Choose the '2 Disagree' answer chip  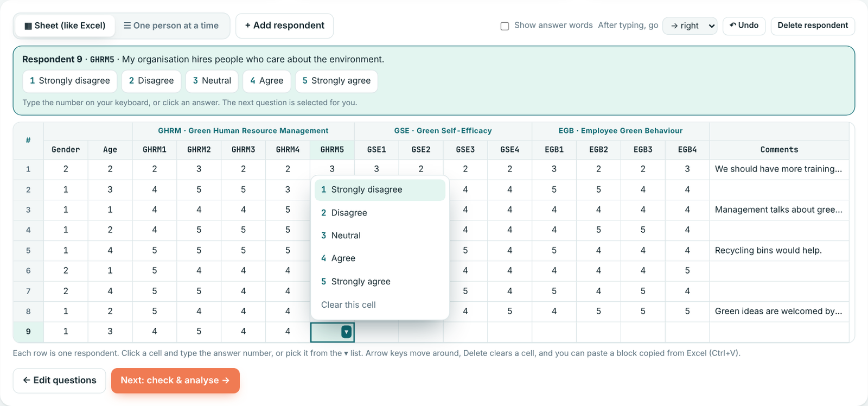coord(151,81)
